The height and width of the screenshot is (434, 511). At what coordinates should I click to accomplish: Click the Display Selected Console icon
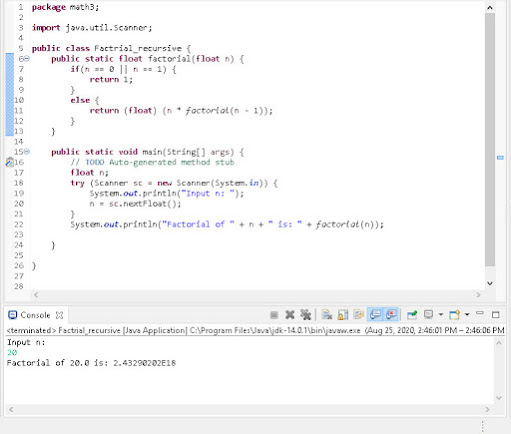(428, 314)
